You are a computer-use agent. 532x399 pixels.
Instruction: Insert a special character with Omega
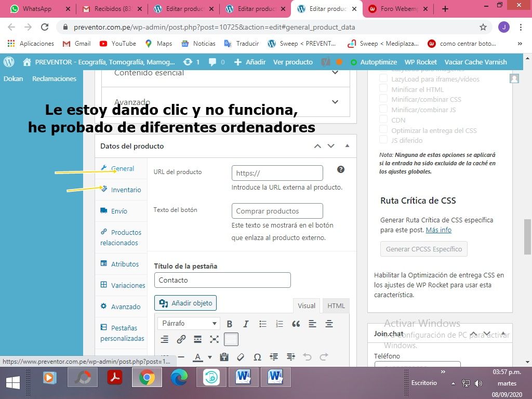pos(257,357)
